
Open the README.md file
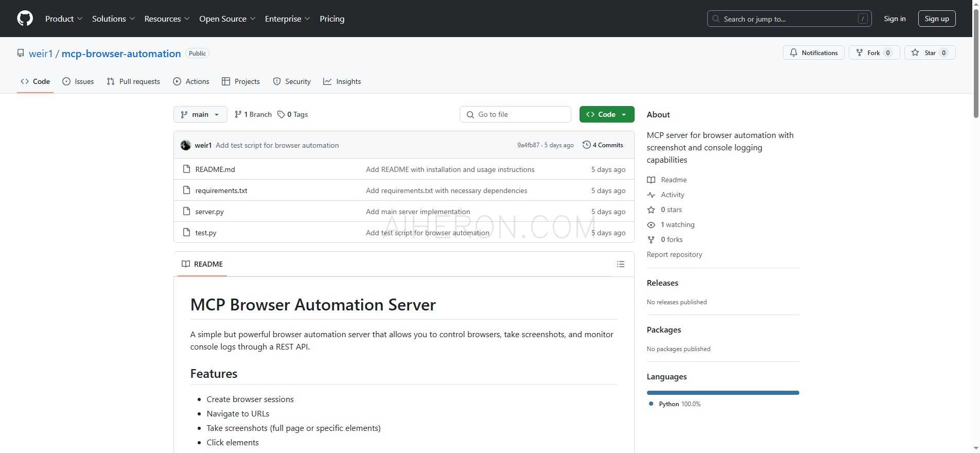tap(215, 169)
